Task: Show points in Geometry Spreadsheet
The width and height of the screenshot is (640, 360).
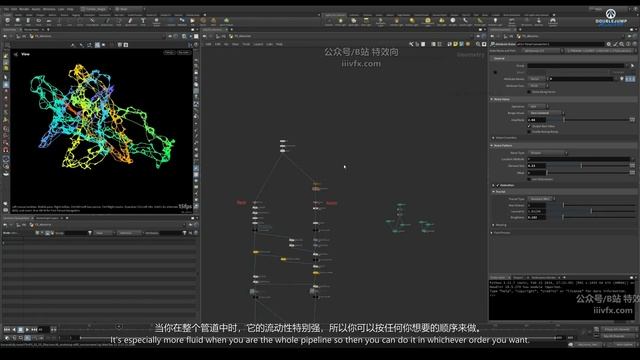Action: (x=37, y=233)
